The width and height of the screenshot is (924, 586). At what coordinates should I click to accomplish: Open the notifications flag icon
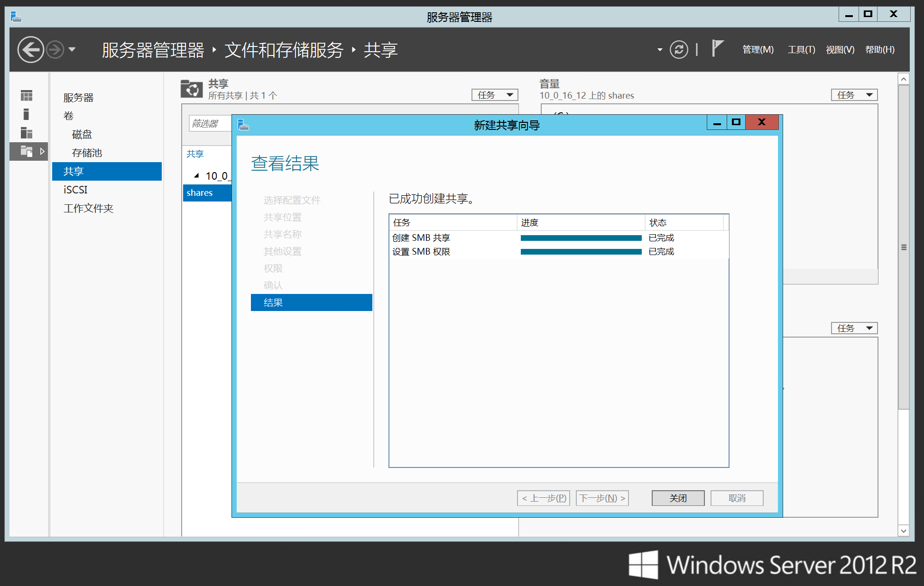tap(717, 48)
